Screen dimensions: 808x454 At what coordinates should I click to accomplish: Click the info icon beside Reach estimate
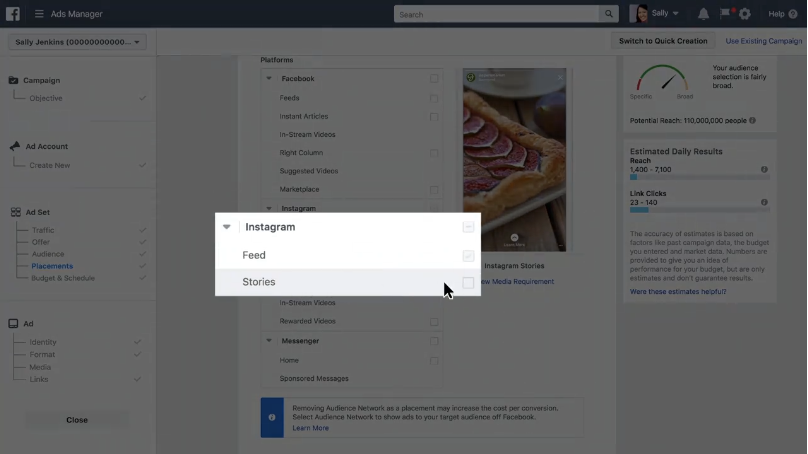[x=764, y=170]
